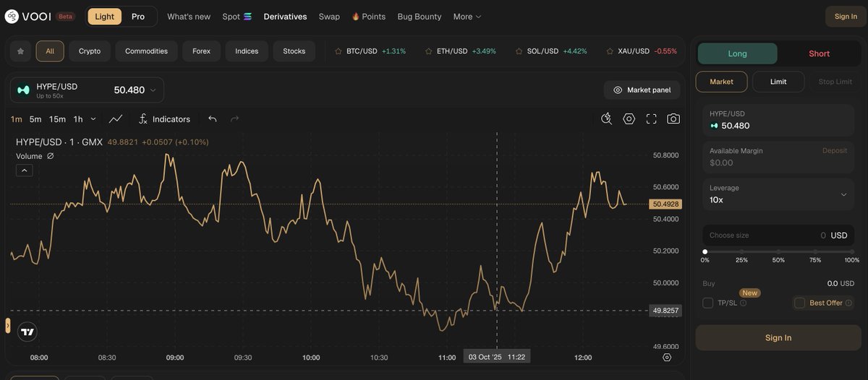
Task: Open Swap tab
Action: (x=329, y=17)
